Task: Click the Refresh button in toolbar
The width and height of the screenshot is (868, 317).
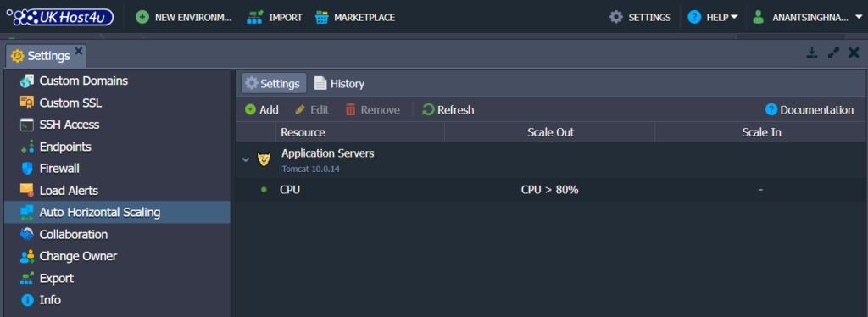Action: tap(448, 110)
